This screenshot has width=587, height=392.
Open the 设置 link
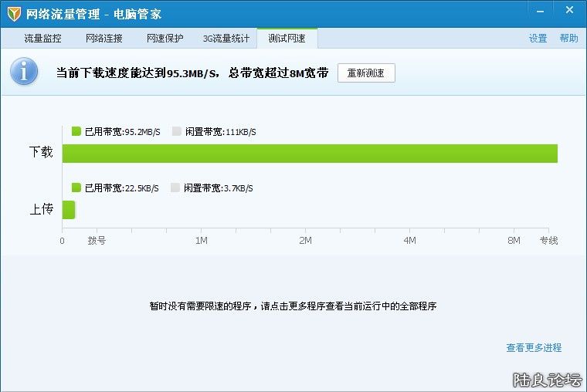pos(538,38)
